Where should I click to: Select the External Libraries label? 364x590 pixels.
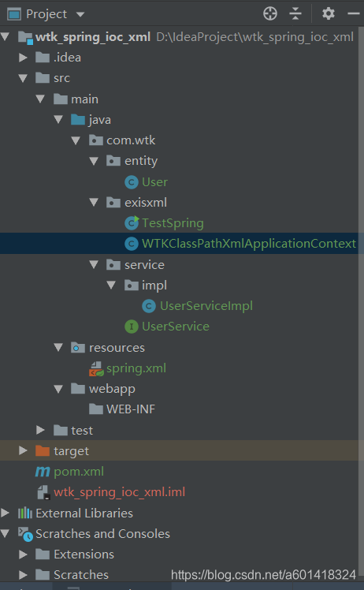tap(84, 513)
